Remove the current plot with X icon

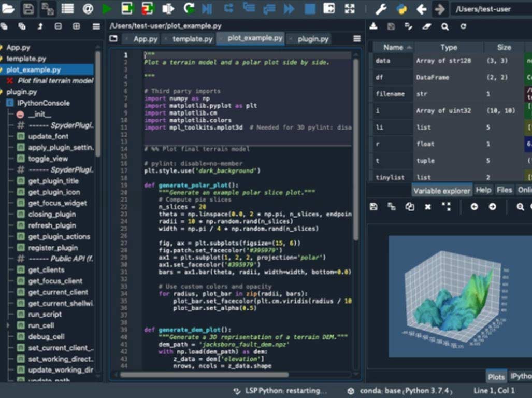428,207
